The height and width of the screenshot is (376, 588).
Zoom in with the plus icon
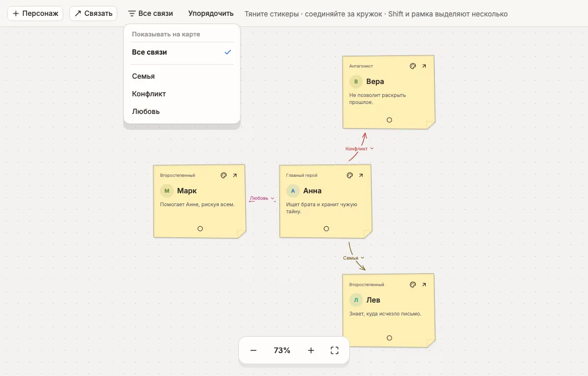tap(311, 351)
